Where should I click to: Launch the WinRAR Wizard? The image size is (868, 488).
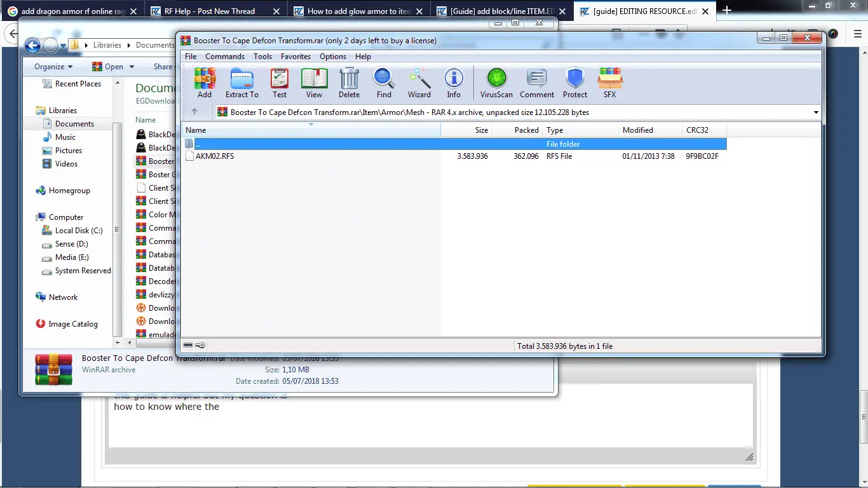[x=419, y=83]
